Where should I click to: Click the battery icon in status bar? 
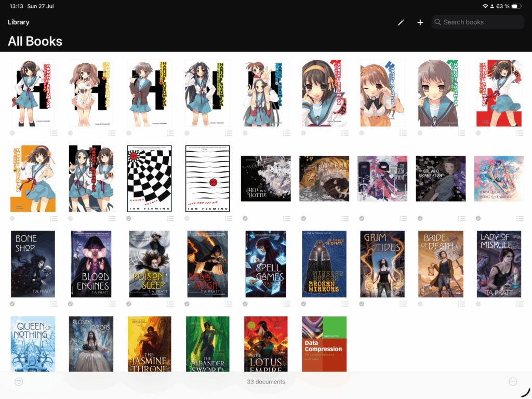516,6
